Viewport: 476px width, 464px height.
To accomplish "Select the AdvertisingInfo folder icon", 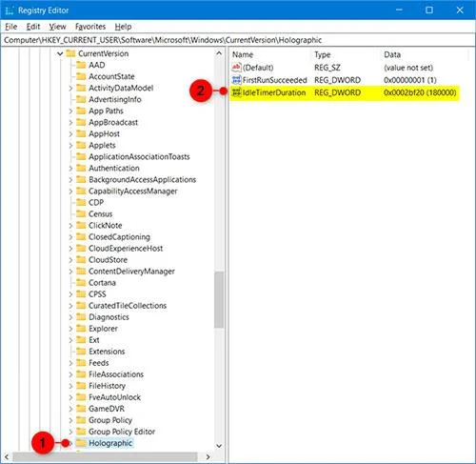I will (81, 99).
